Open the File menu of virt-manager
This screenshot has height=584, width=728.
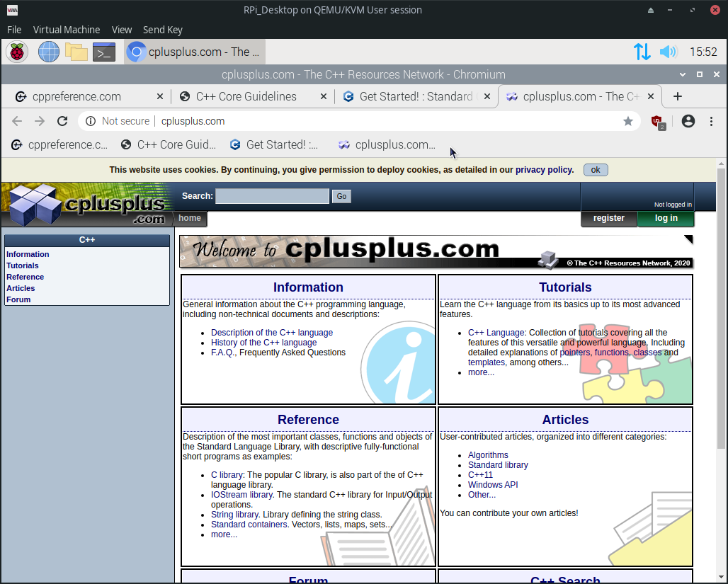pyautogui.click(x=14, y=30)
